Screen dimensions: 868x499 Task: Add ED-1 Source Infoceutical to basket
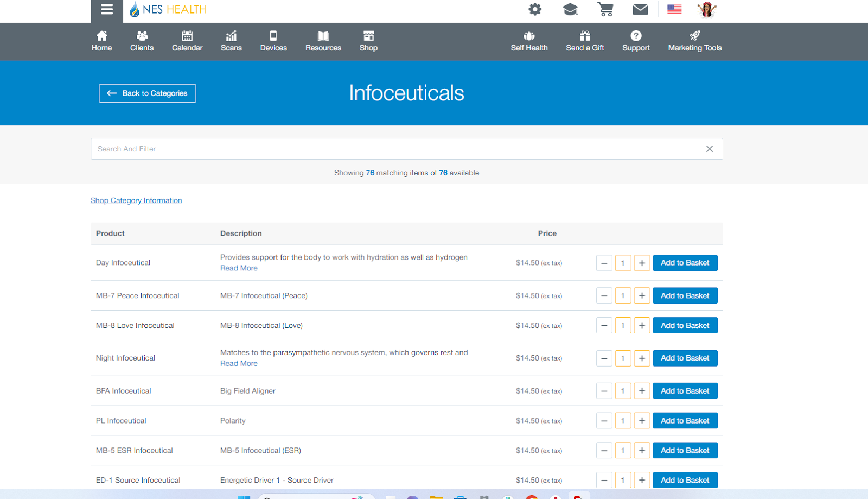(x=685, y=481)
